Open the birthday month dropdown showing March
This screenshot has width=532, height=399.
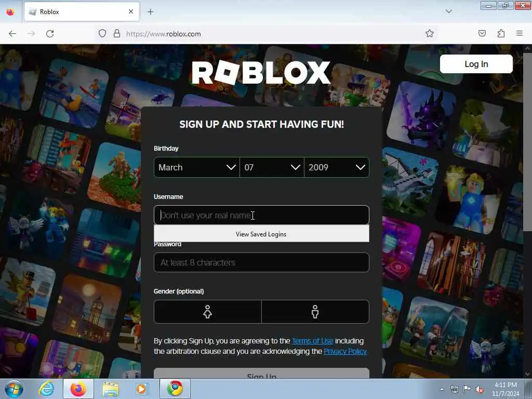[197, 167]
